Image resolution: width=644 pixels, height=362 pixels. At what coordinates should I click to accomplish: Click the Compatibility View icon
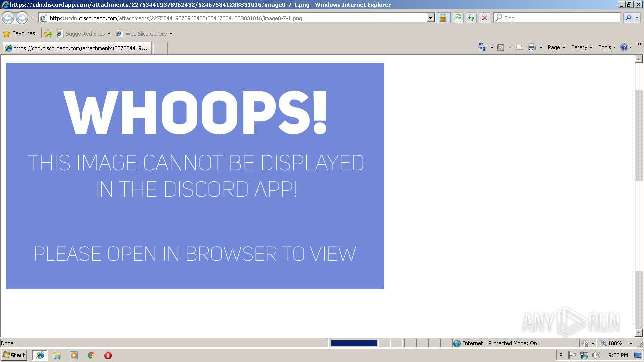pyautogui.click(x=458, y=18)
